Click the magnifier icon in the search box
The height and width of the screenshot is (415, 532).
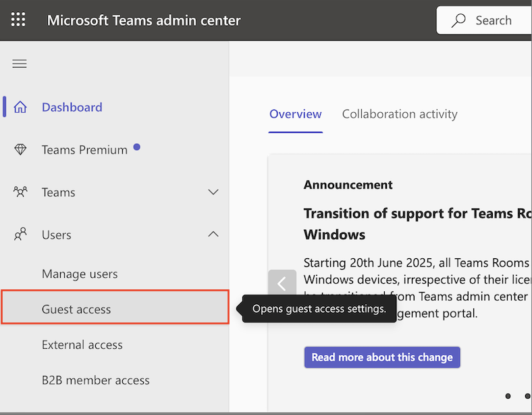pos(459,20)
